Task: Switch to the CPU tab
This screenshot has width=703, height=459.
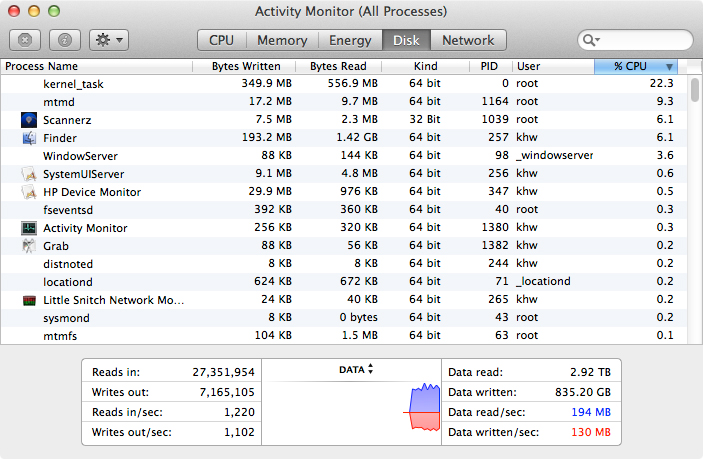Action: point(221,40)
